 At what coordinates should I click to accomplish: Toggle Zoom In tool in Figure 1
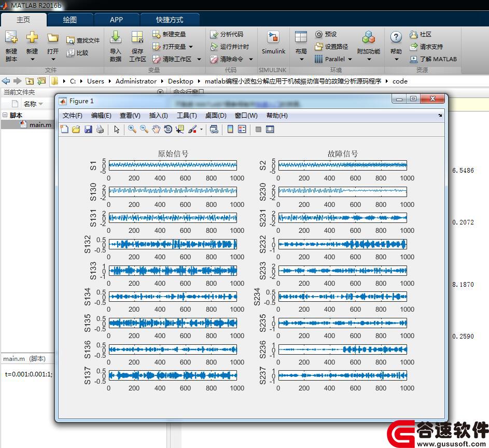pyautogui.click(x=132, y=129)
